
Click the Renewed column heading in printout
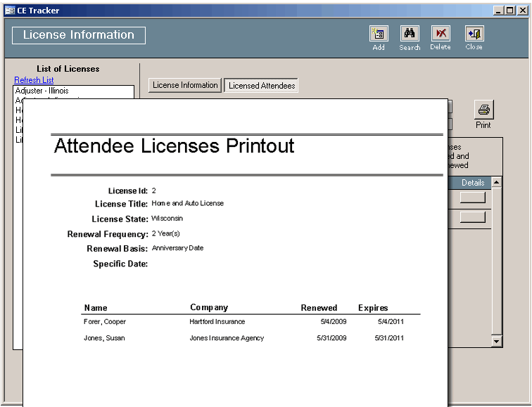point(319,308)
